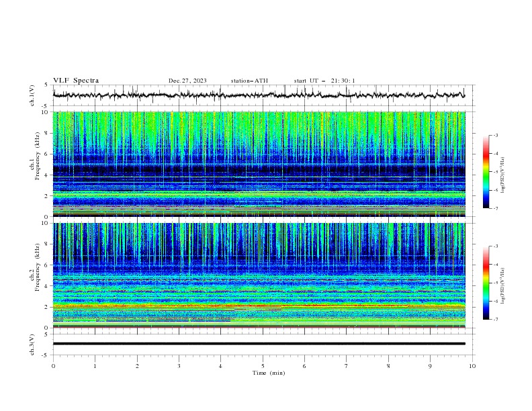This screenshot has height=411, width=532.
Task: Click the log(PSD) label beside ch.1 colorbar
Action: 503,175
